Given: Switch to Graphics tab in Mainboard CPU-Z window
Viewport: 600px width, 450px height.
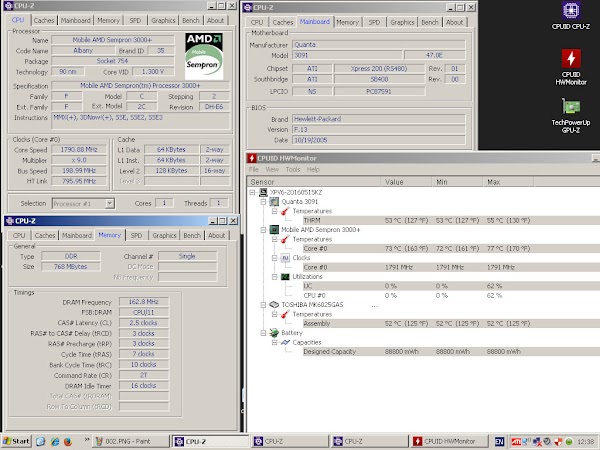Looking at the screenshot, I should 402,22.
